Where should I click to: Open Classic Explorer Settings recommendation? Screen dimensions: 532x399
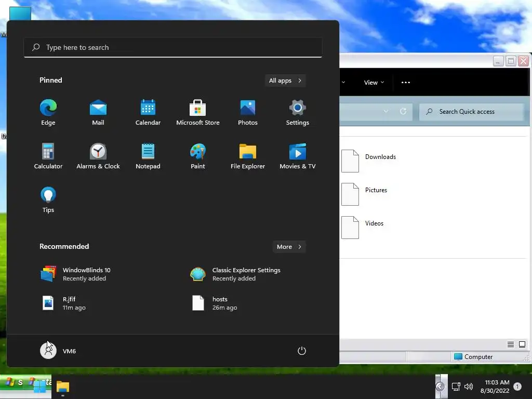pyautogui.click(x=235, y=274)
